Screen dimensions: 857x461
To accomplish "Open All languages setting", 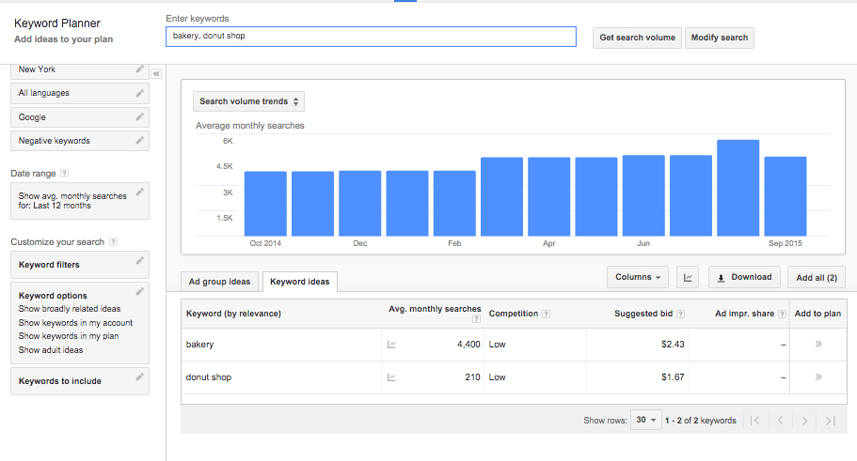I will pos(80,93).
